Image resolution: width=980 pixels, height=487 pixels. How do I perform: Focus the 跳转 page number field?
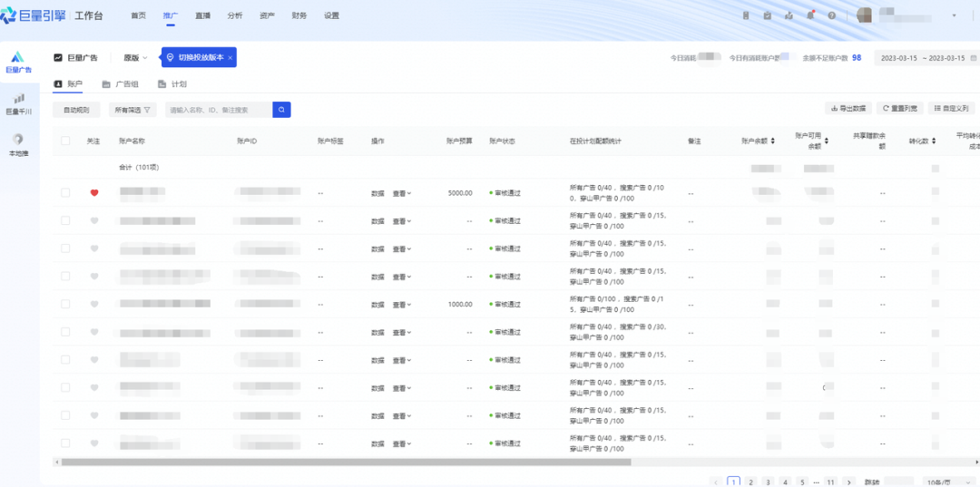coord(900,482)
